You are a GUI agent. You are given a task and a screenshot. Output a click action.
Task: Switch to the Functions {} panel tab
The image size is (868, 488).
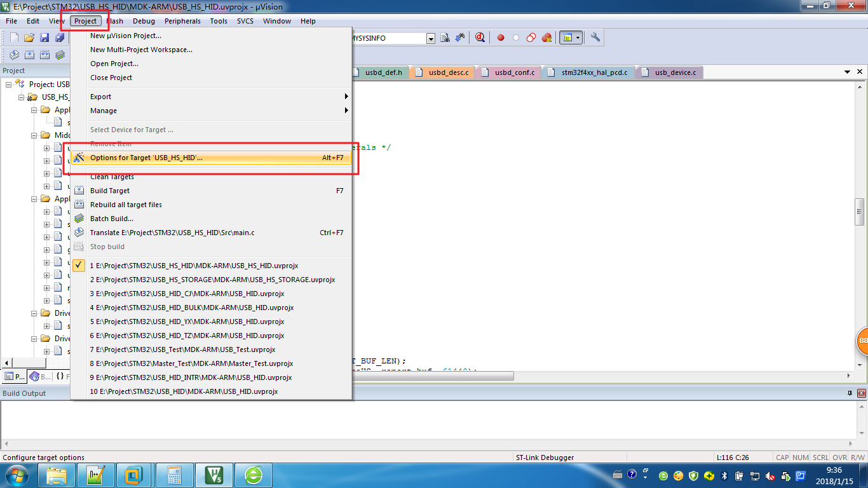(62, 376)
